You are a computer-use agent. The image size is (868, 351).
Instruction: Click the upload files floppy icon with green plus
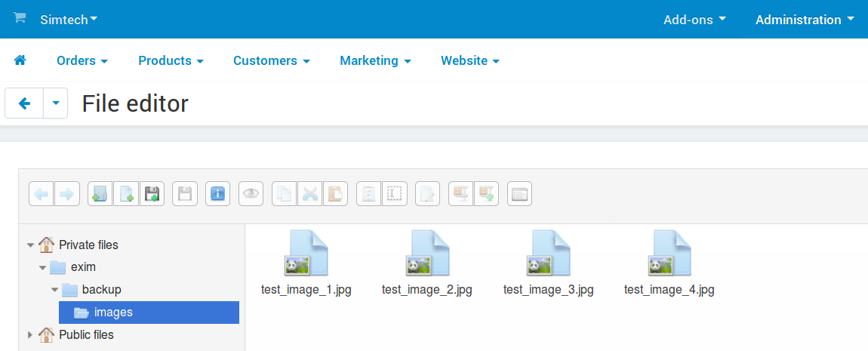click(152, 194)
